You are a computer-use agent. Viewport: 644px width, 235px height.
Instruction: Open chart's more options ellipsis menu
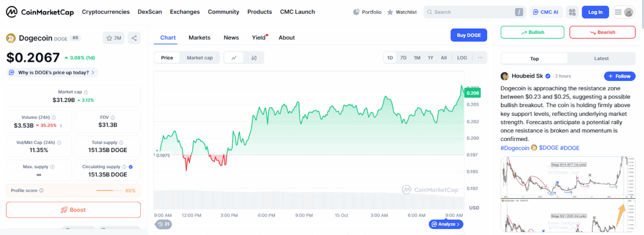(x=480, y=58)
